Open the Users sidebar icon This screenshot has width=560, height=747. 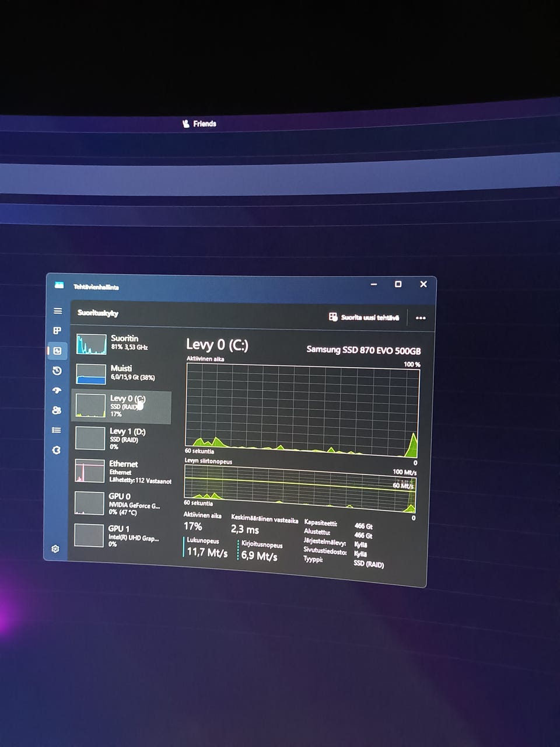57,410
